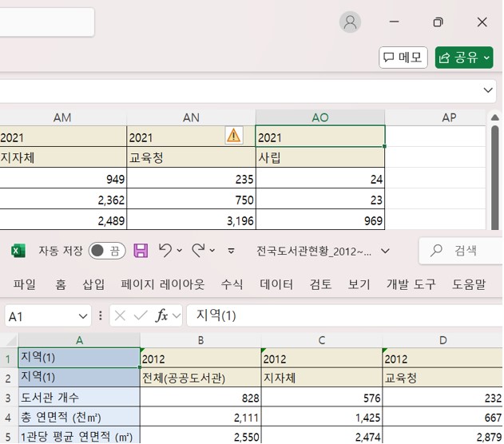Image resolution: width=504 pixels, height=444 pixels.
Task: Click cell with value 1,425
Action: pos(322,417)
